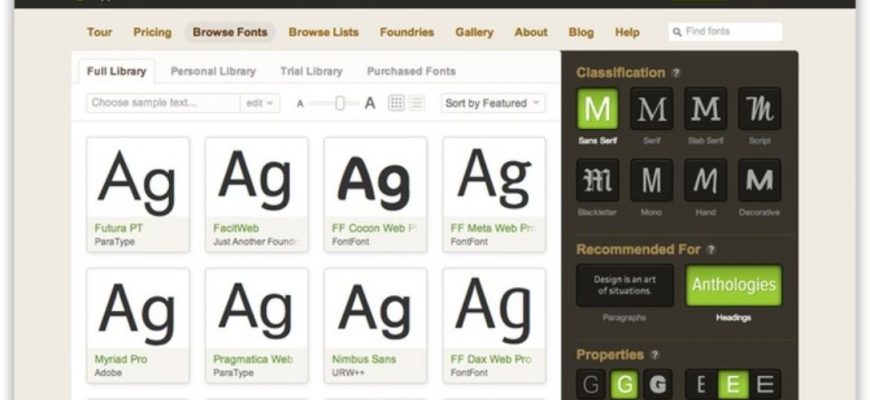Select the Mono classification icon
The image size is (870, 400).
click(x=651, y=180)
